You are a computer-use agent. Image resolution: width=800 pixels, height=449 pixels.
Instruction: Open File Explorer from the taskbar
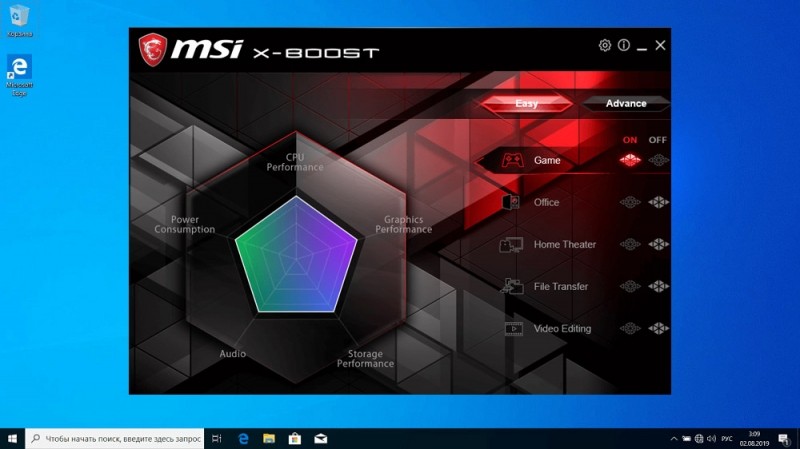click(x=269, y=439)
